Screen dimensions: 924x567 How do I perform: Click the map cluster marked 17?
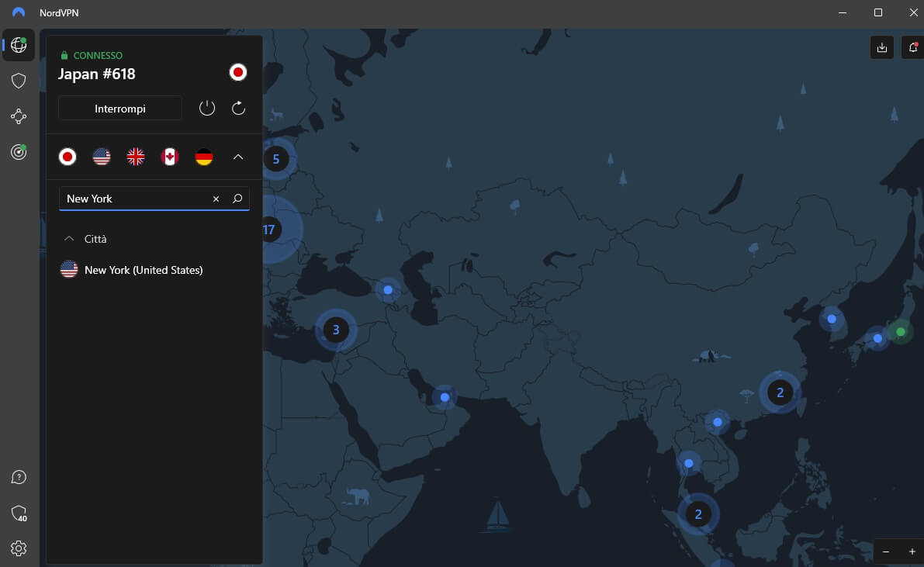270,230
